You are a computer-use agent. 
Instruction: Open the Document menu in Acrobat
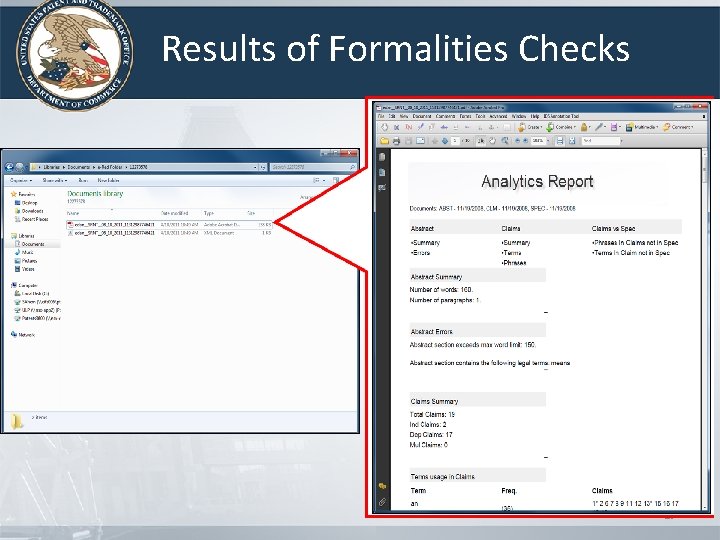point(422,117)
